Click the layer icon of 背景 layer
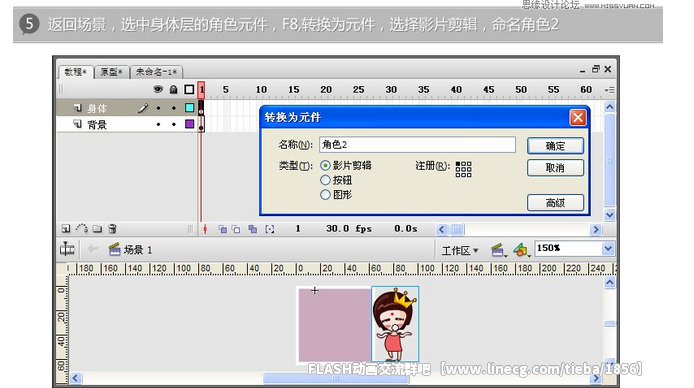 (77, 124)
